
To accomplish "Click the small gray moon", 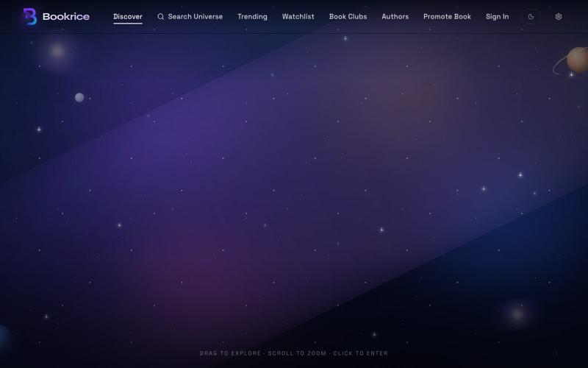I will tap(79, 98).
